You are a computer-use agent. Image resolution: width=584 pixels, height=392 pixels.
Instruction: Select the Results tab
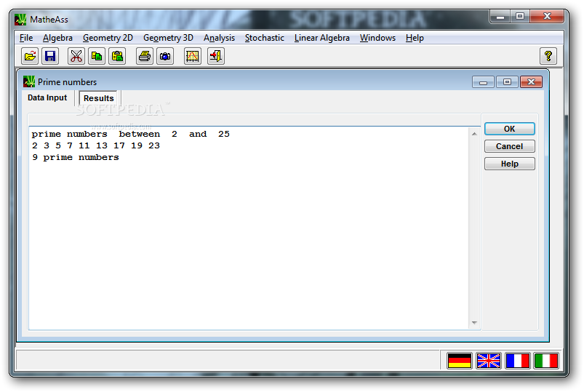point(98,98)
